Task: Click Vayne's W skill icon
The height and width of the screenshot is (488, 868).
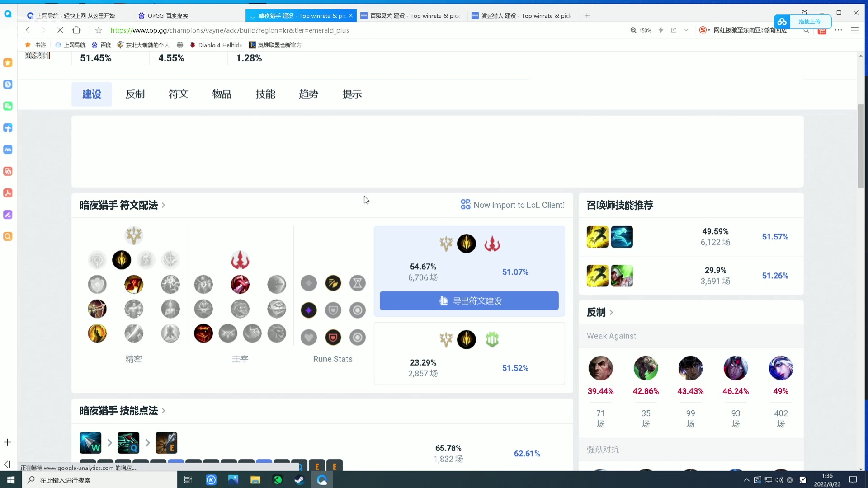Action: coord(90,443)
